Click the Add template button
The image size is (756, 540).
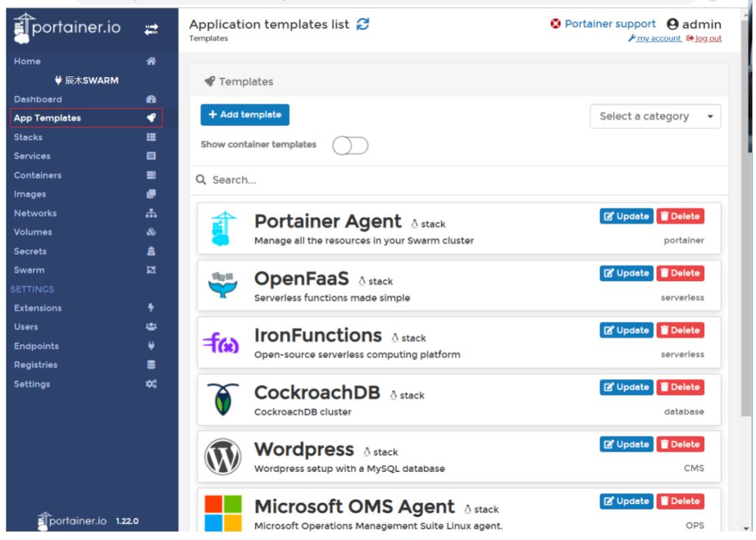(x=245, y=115)
